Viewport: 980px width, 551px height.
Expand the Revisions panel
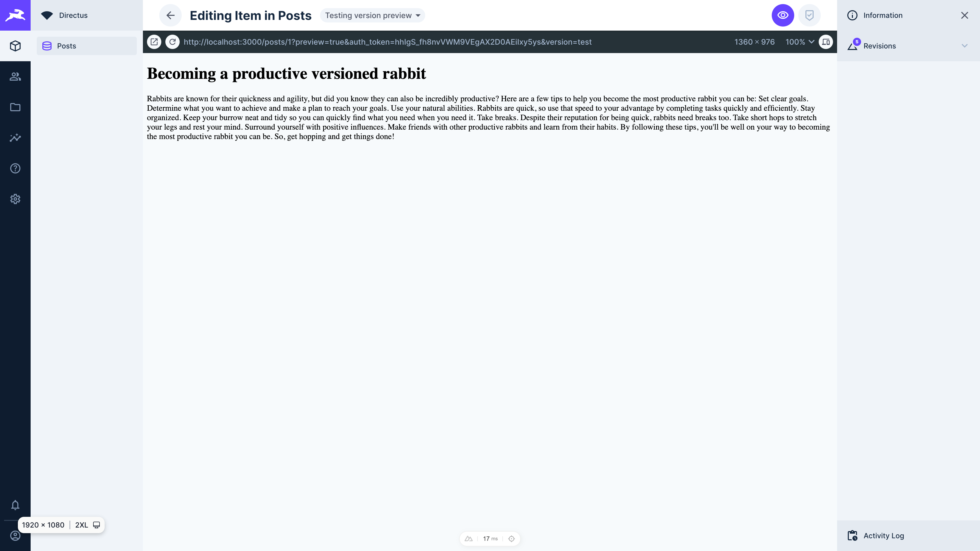(964, 46)
